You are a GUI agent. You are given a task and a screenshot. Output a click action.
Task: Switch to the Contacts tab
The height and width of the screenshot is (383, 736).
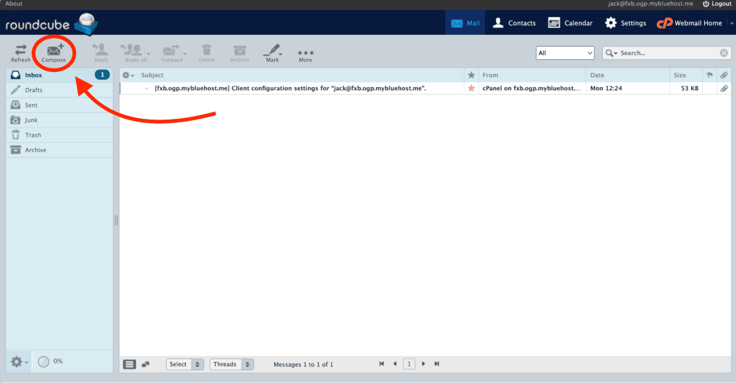(514, 23)
